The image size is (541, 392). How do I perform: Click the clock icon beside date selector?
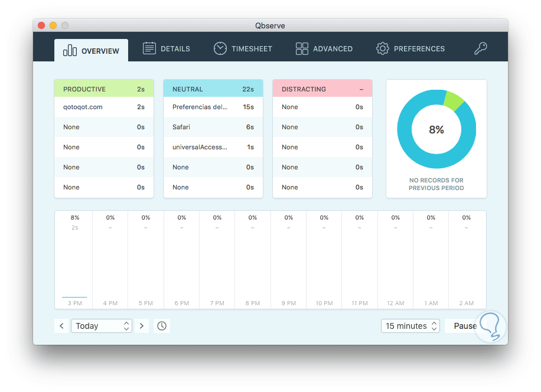pyautogui.click(x=162, y=326)
